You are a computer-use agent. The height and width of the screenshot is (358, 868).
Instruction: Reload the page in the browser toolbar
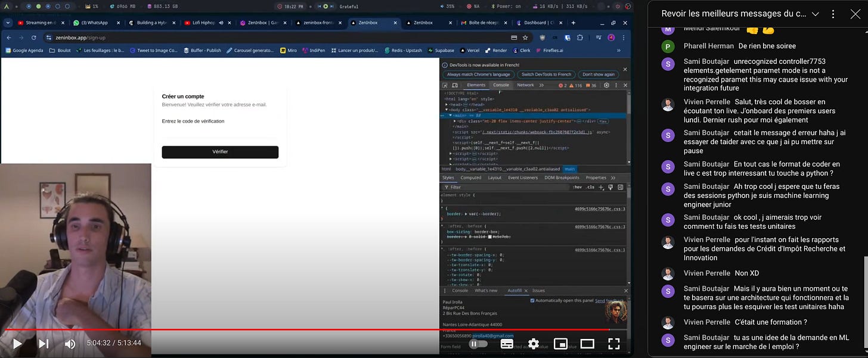[34, 37]
